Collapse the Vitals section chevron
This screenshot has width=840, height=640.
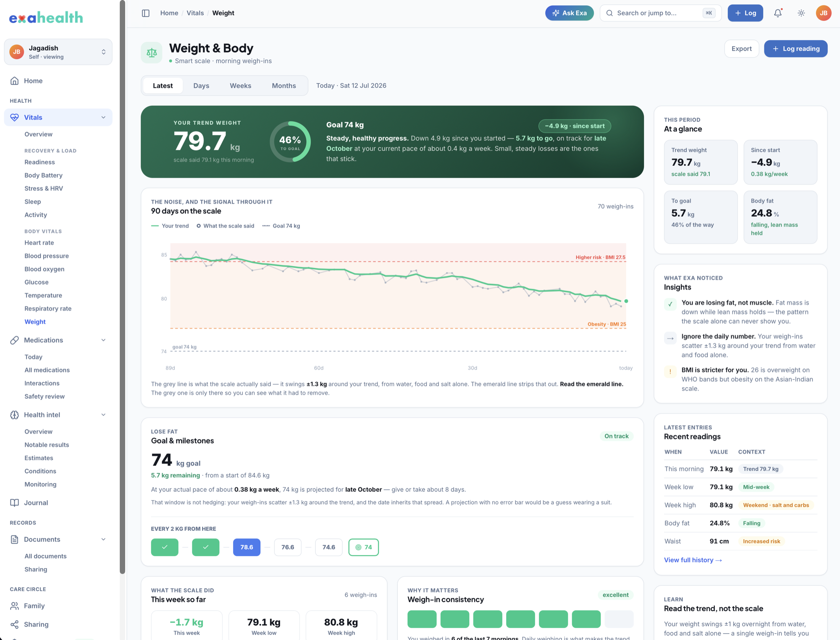[x=103, y=117]
